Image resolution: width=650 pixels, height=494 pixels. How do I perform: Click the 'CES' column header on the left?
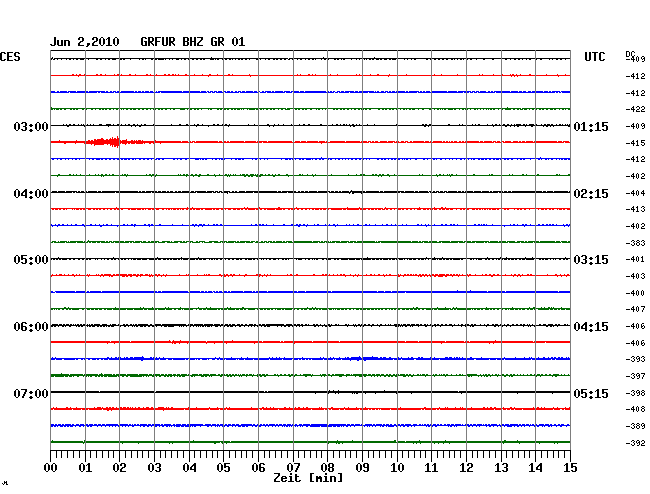10,57
